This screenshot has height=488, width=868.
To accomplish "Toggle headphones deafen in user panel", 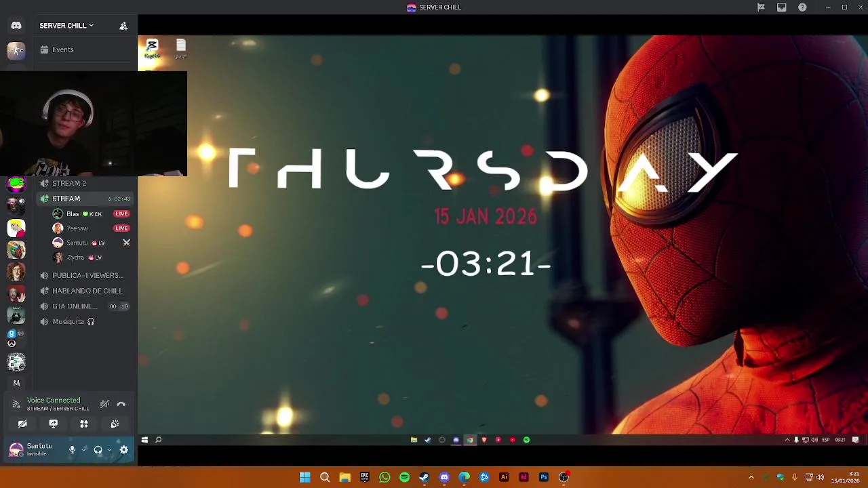I will (98, 450).
